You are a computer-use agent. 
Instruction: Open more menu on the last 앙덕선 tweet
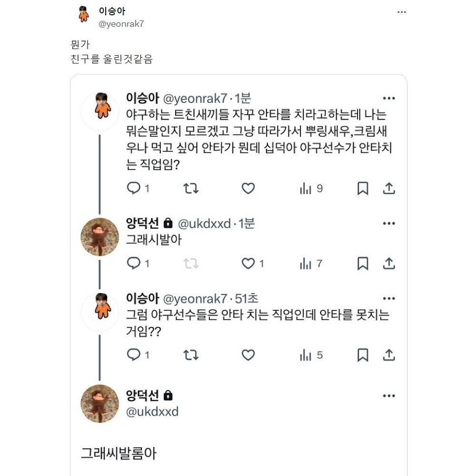[x=389, y=396]
